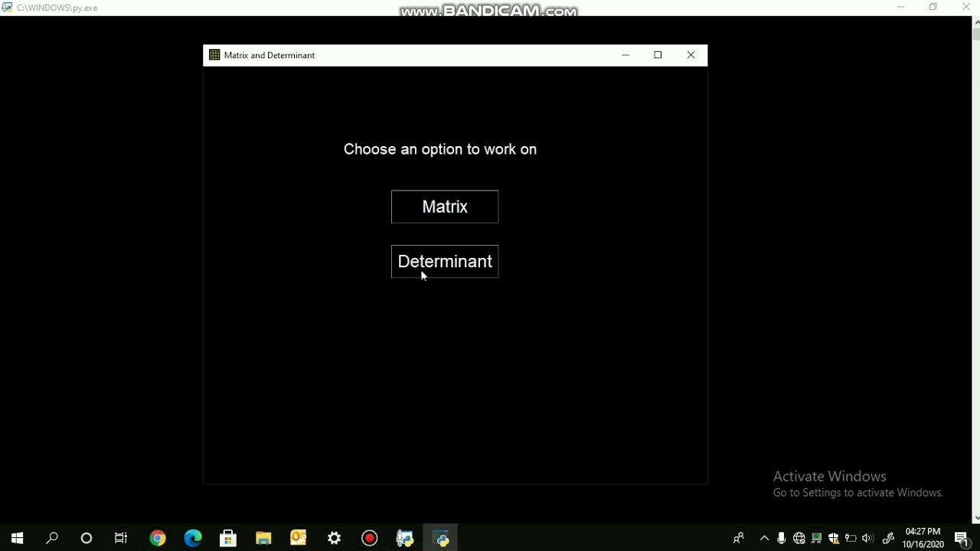Launch Microsoft Edge from taskbar
980x551 pixels.
193,538
